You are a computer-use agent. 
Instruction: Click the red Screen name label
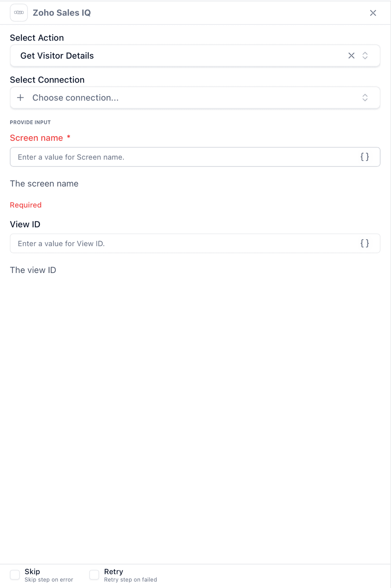pyautogui.click(x=36, y=138)
